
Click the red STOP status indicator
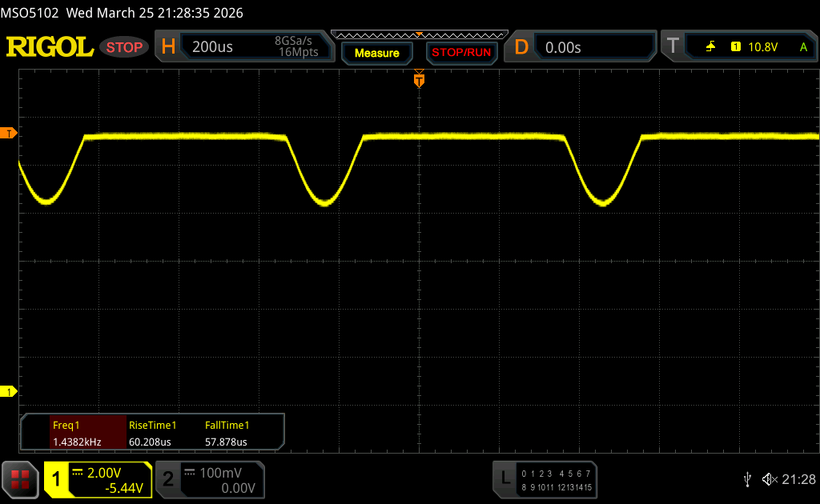click(124, 47)
